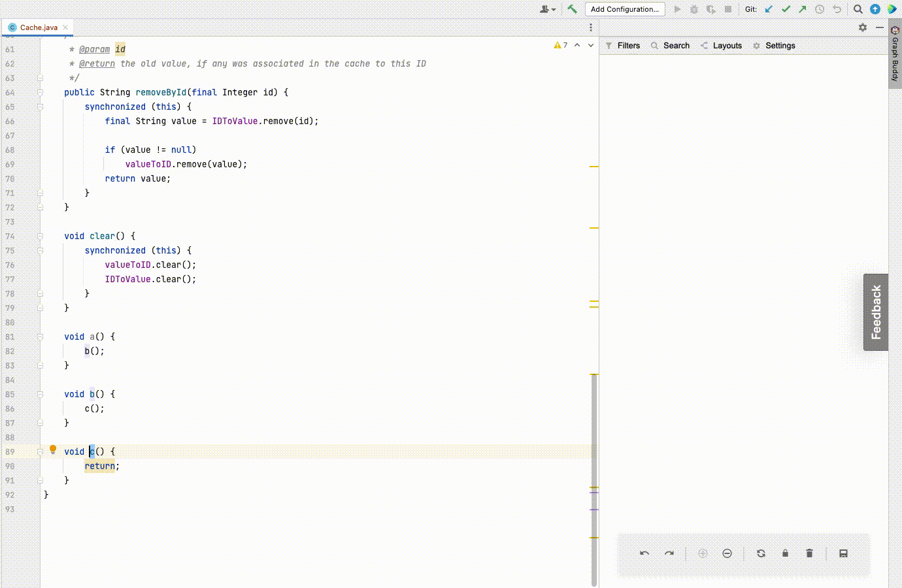The height and width of the screenshot is (588, 902).
Task: Open the Layouts menu
Action: point(721,46)
